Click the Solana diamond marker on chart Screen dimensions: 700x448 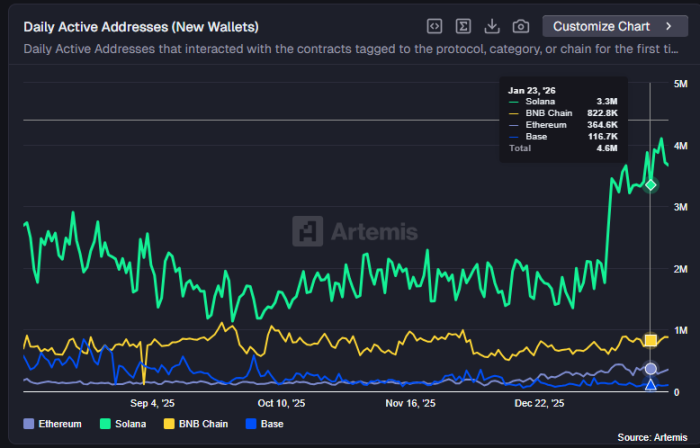651,185
